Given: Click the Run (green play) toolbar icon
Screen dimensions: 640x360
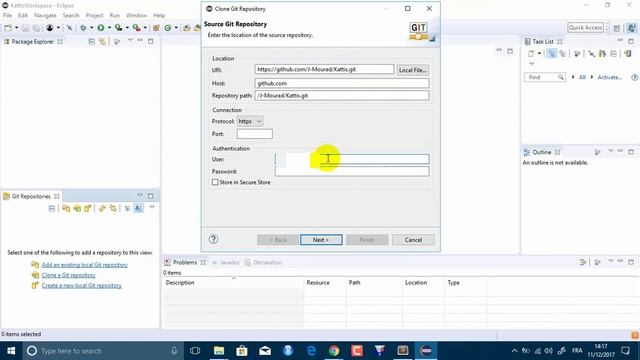Looking at the screenshot, I should [101, 28].
